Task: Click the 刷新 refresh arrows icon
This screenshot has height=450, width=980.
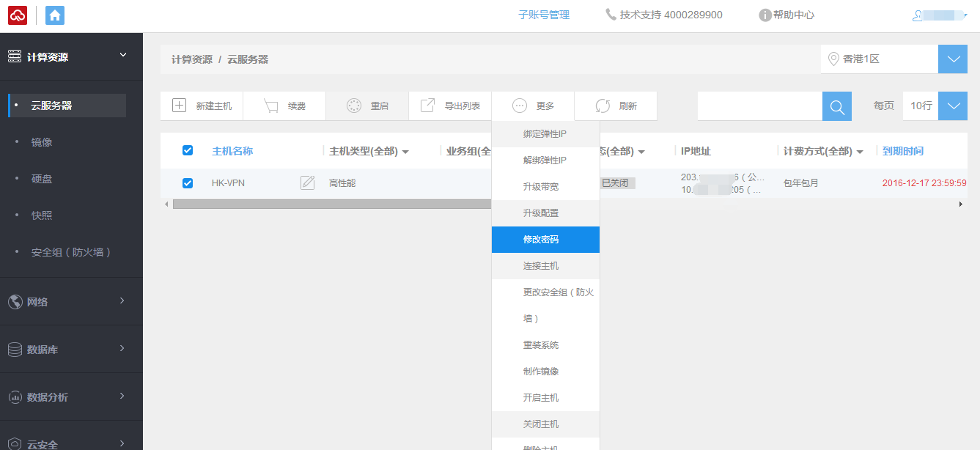Action: (x=603, y=106)
